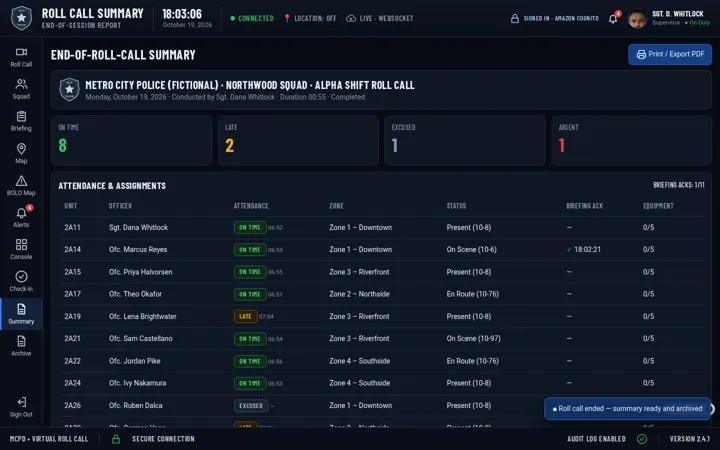Click the police badge logo in header

(21, 18)
